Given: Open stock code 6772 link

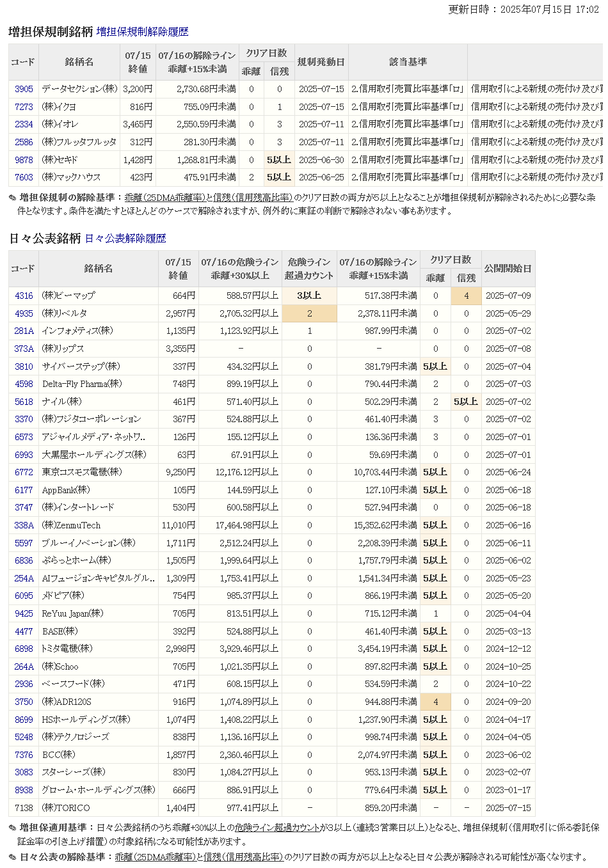Looking at the screenshot, I should 24,472.
